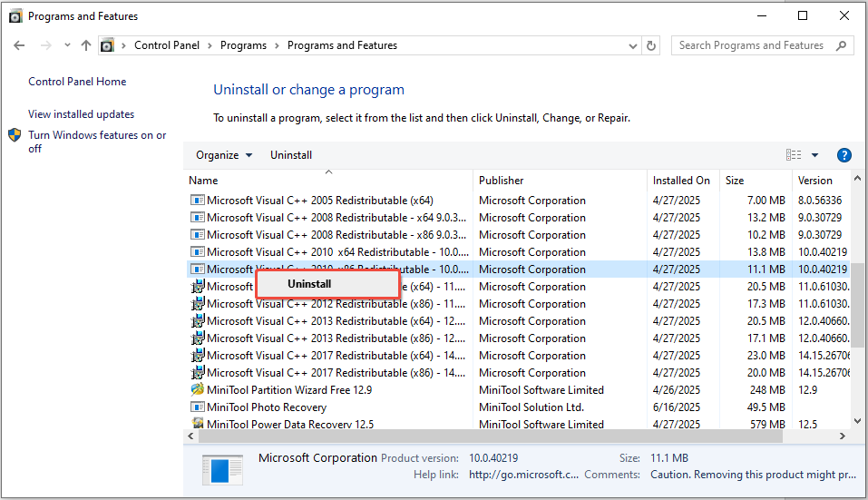The image size is (868, 500).
Task: Sort list by Size column header
Action: [756, 181]
